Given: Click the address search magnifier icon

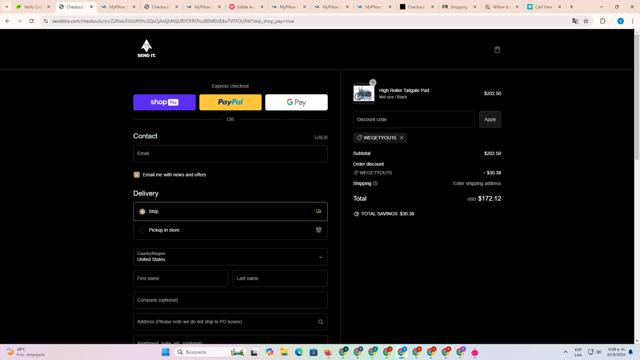Looking at the screenshot, I should click(320, 322).
